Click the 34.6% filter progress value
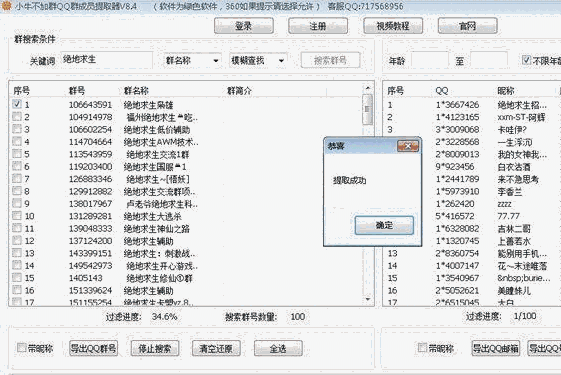Screen dimensions: 561x375 click(x=165, y=317)
